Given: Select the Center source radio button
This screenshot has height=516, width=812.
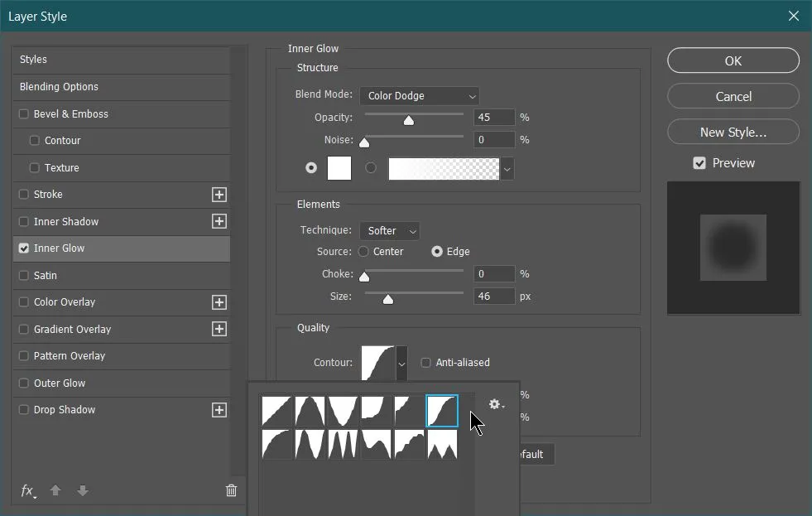Looking at the screenshot, I should [x=363, y=251].
